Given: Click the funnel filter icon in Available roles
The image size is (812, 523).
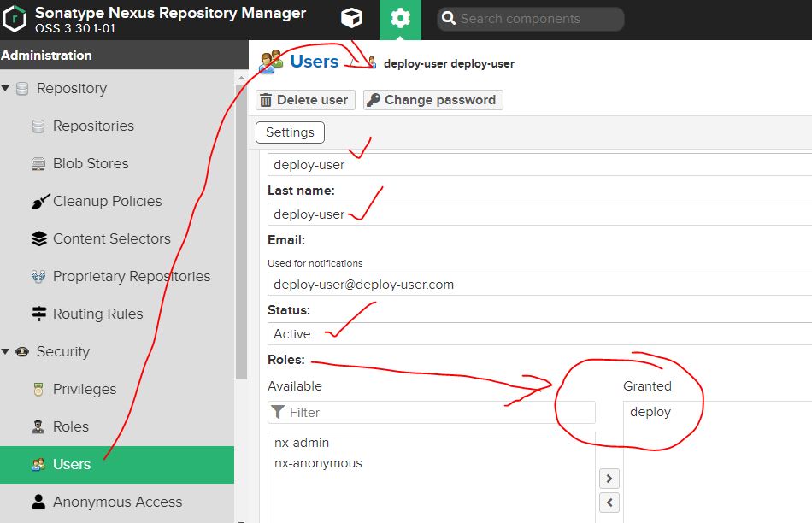Looking at the screenshot, I should point(278,412).
